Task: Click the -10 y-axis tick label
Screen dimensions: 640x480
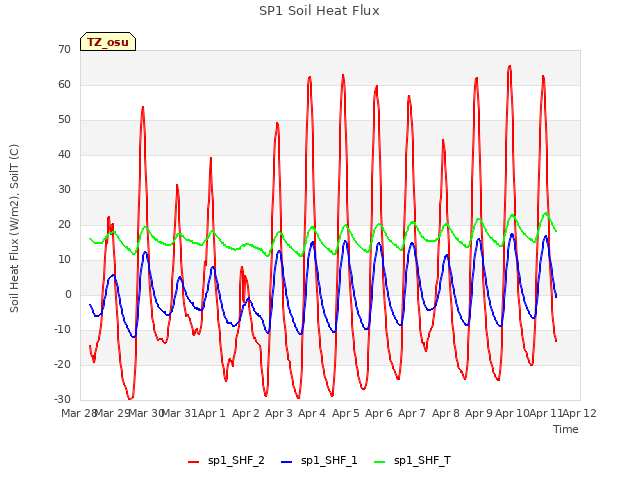Action: 63,330
